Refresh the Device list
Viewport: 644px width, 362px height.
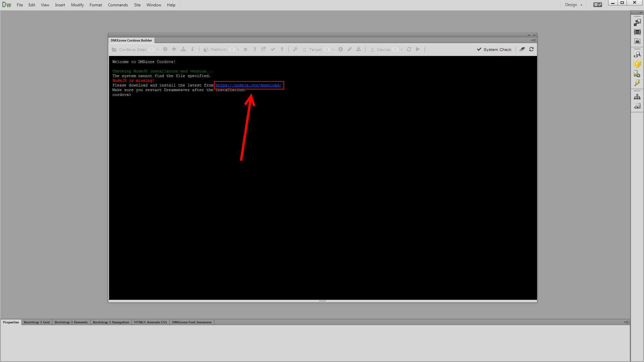pyautogui.click(x=409, y=49)
